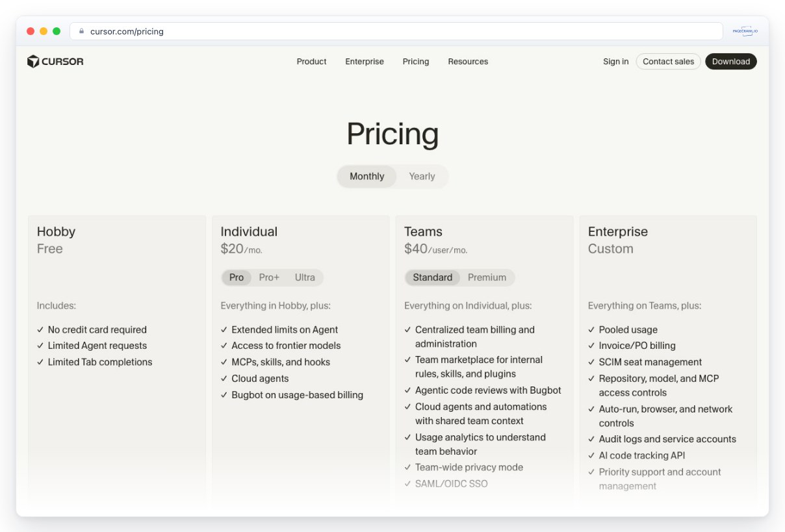Open the Product nav menu
This screenshot has height=532, width=785.
pos(312,62)
